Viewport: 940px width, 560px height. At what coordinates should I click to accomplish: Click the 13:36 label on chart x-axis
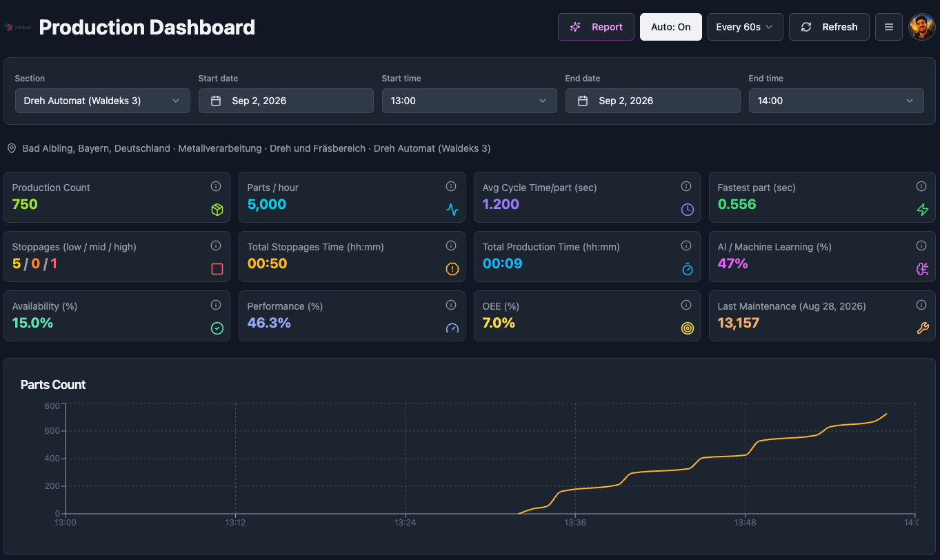pyautogui.click(x=574, y=523)
